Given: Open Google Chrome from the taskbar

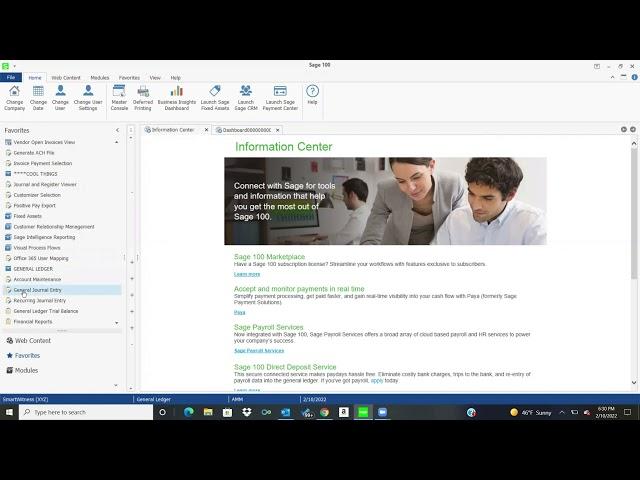Looking at the screenshot, I should tap(324, 412).
